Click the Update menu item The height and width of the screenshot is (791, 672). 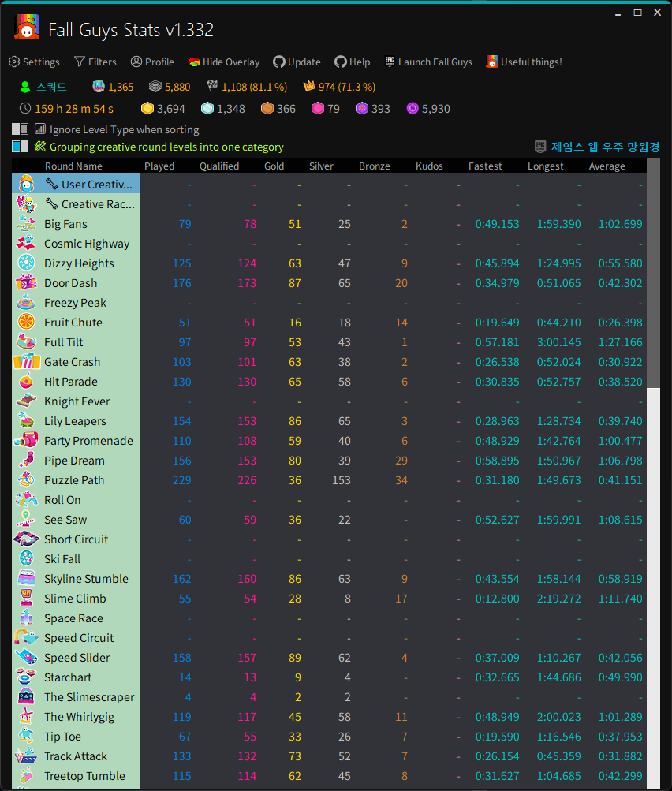(297, 62)
